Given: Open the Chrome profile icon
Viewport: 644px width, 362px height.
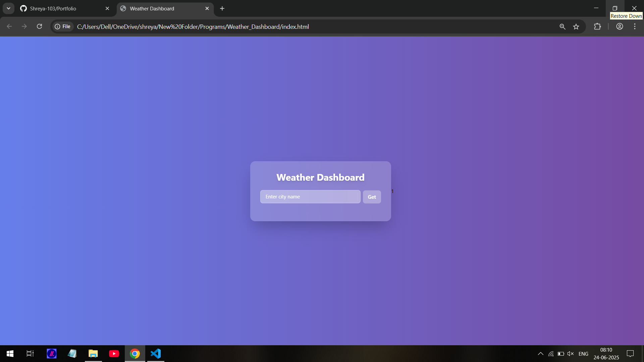Looking at the screenshot, I should tap(620, 26).
